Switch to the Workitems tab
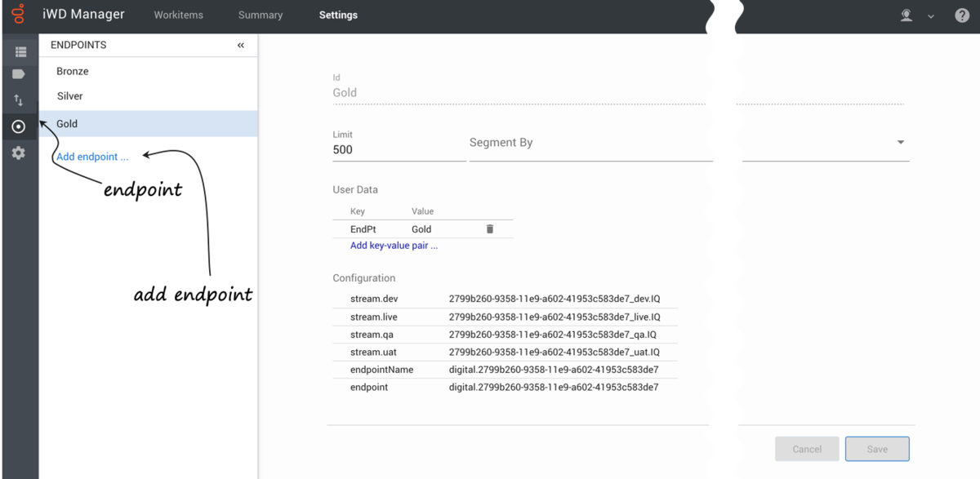 tap(178, 16)
